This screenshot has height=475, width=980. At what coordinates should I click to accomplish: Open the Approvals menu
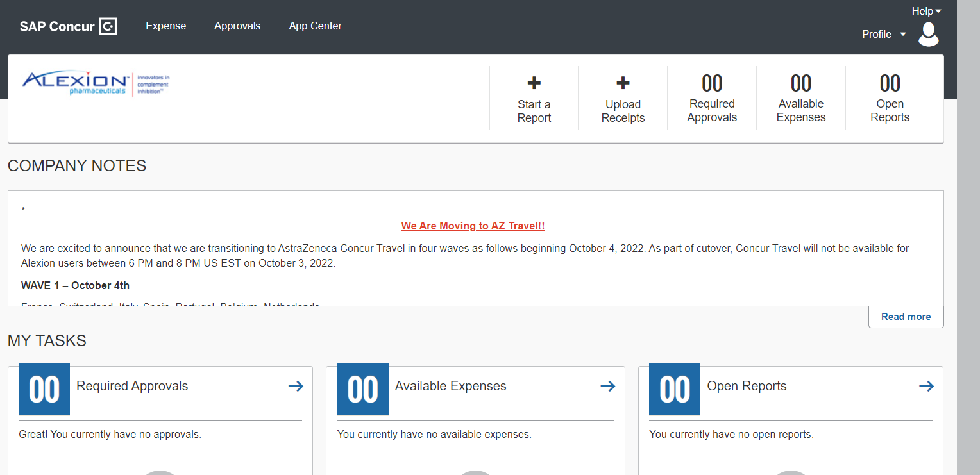[x=237, y=26]
